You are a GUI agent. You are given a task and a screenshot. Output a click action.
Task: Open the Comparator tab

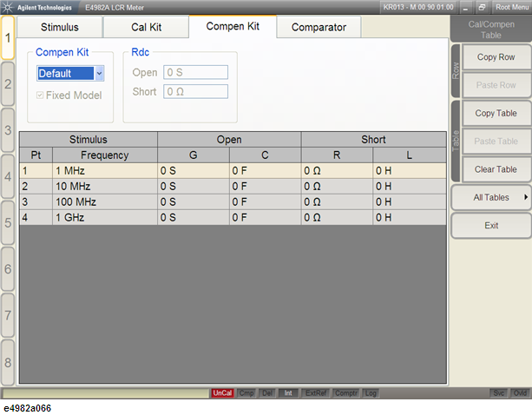319,27
